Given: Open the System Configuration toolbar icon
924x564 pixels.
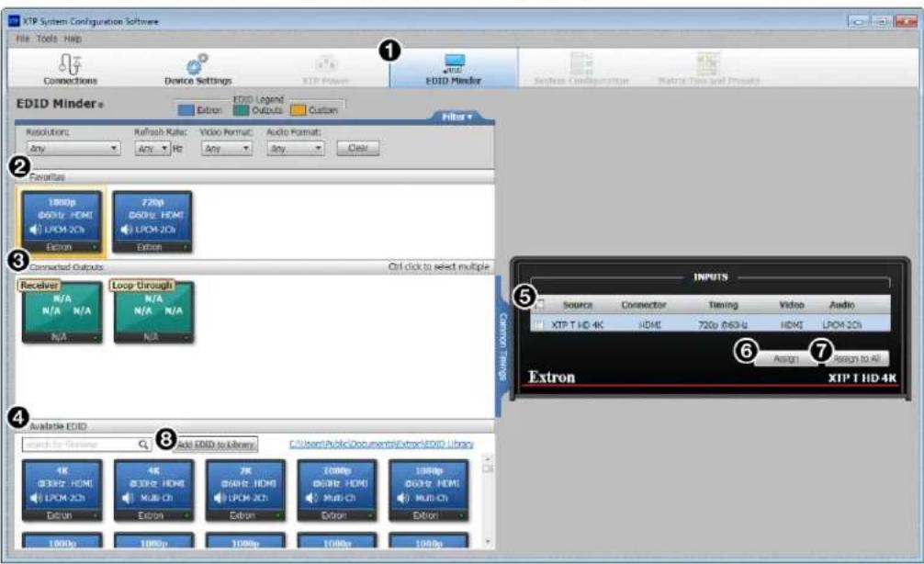Looking at the screenshot, I should point(581,63).
